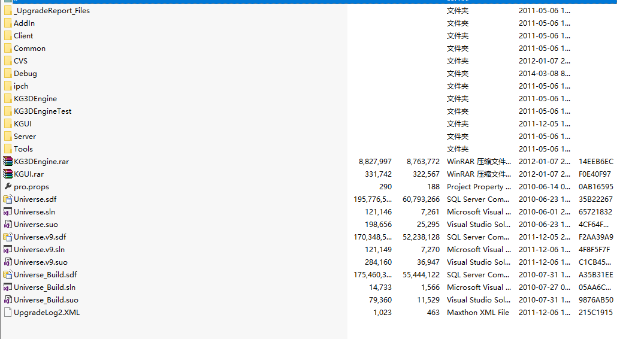This screenshot has height=339, width=644.
Task: Select the pro.props file name
Action: point(32,187)
